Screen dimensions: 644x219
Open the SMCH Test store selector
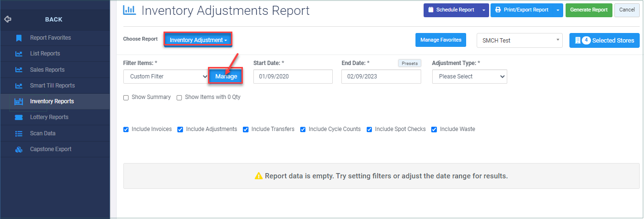coord(520,41)
